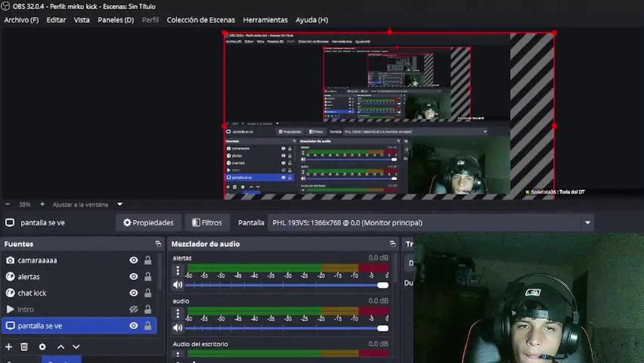Move the selected source up

coord(60,347)
